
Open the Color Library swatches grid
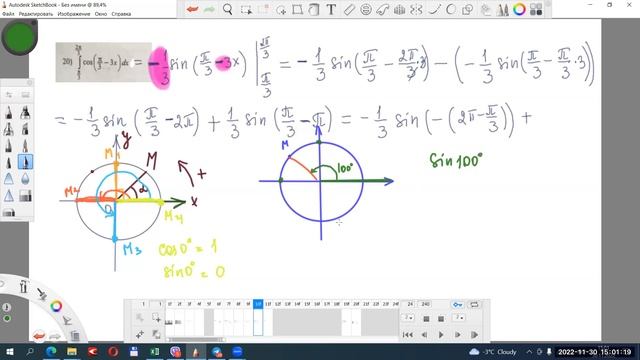tap(536, 9)
